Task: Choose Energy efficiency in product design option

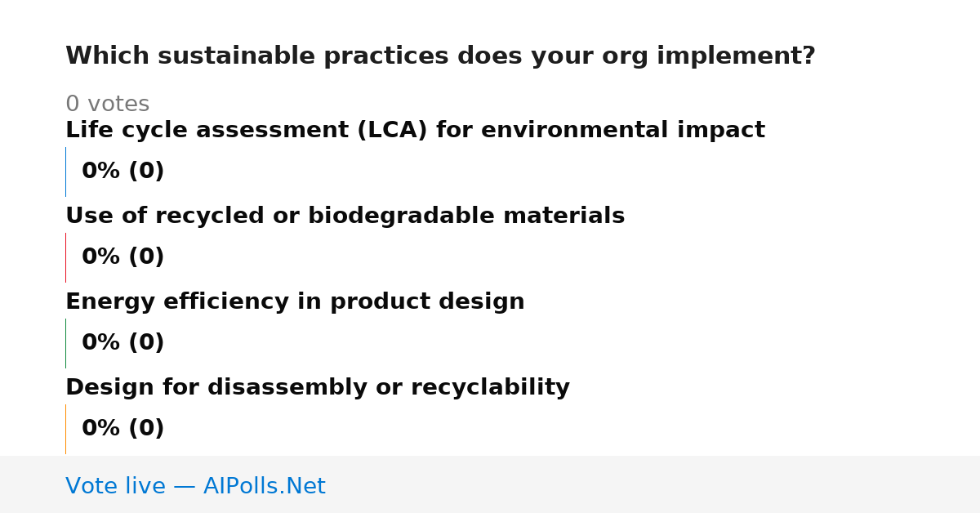Action: point(295,302)
